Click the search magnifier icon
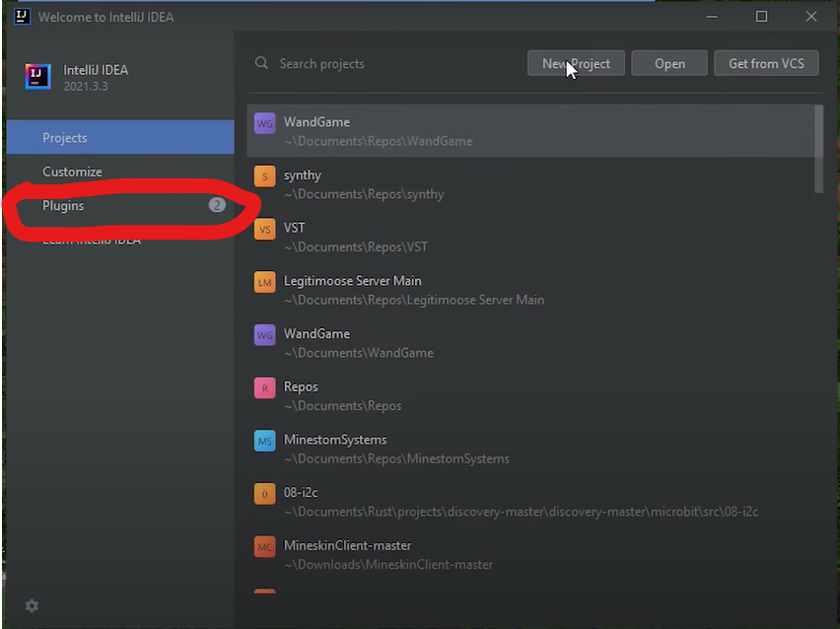The image size is (840, 629). point(261,63)
